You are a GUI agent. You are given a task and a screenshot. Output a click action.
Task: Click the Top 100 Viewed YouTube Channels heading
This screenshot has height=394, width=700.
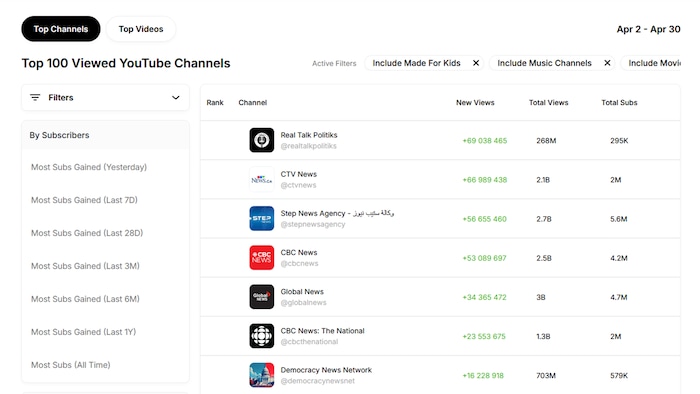click(126, 63)
